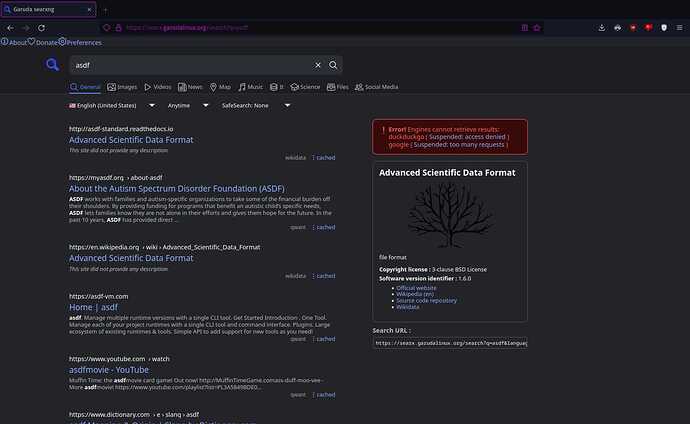The width and height of the screenshot is (690, 424).
Task: Open first Advanced Scientific Data Format result
Action: point(131,140)
